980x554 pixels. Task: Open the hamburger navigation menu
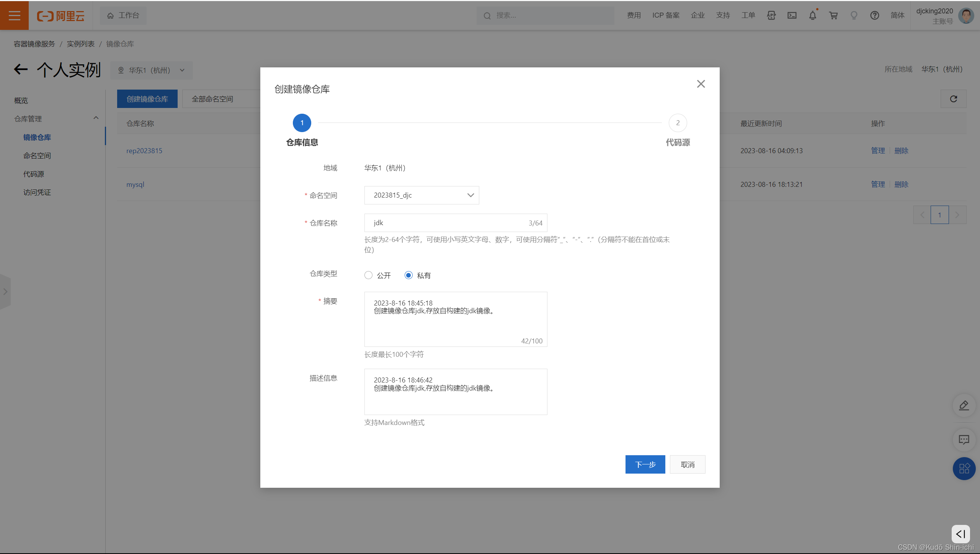14,15
